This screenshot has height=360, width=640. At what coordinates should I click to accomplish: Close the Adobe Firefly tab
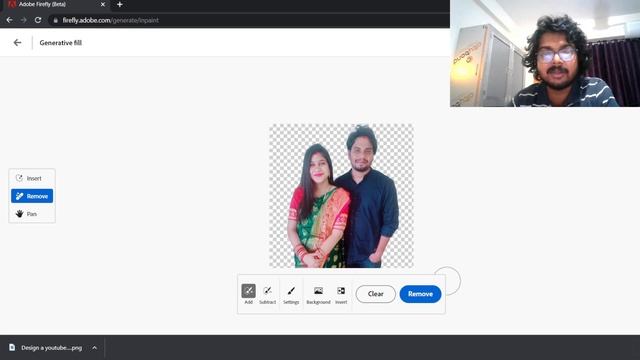(103, 4)
